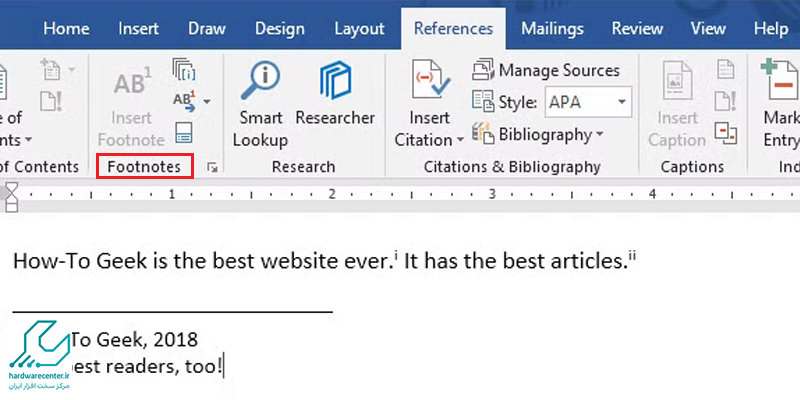Click the endnote text "est readers, too!"

[x=146, y=366]
